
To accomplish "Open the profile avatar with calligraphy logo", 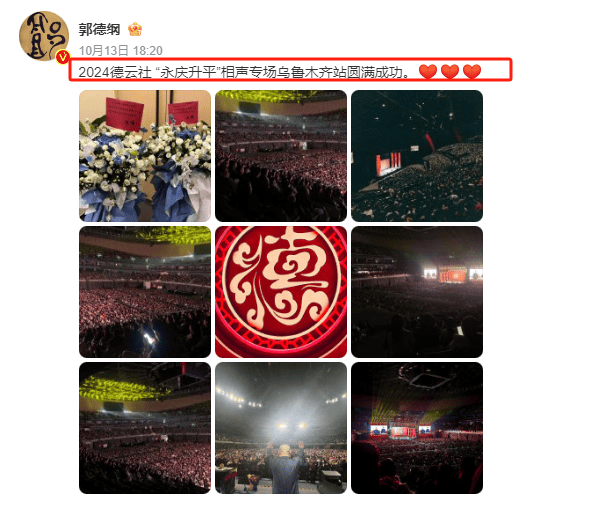I will tap(44, 36).
